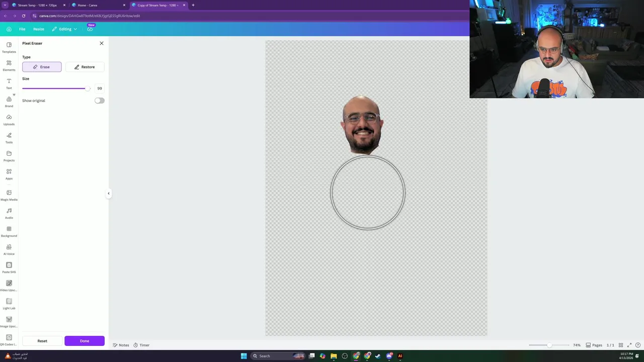Close the Pixel Eraser panel
This screenshot has width=644, height=362.
(102, 43)
